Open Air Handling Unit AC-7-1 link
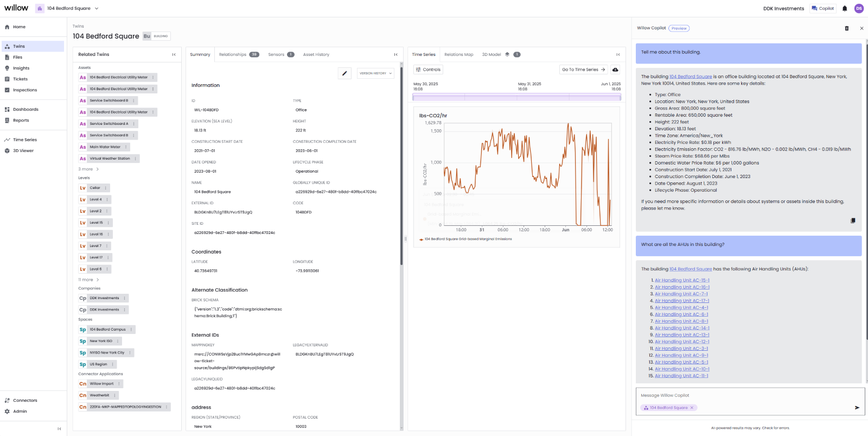This screenshot has width=868, height=436. (681, 294)
